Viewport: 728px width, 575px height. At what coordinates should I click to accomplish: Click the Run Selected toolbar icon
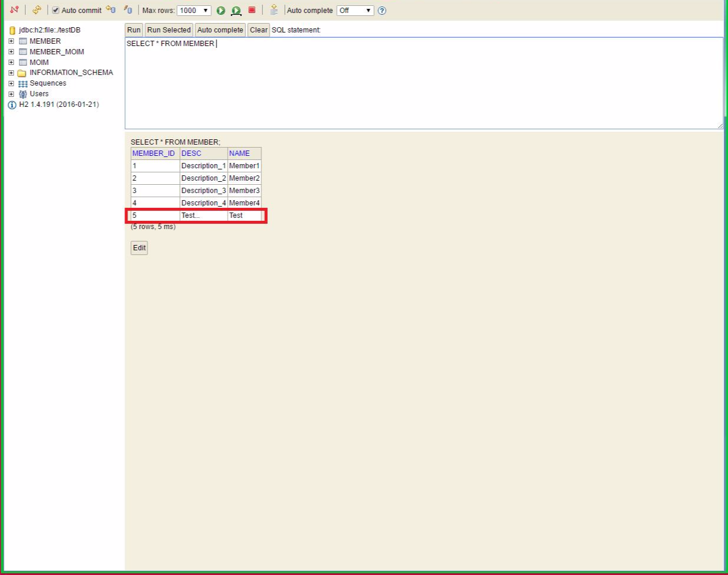click(x=236, y=11)
